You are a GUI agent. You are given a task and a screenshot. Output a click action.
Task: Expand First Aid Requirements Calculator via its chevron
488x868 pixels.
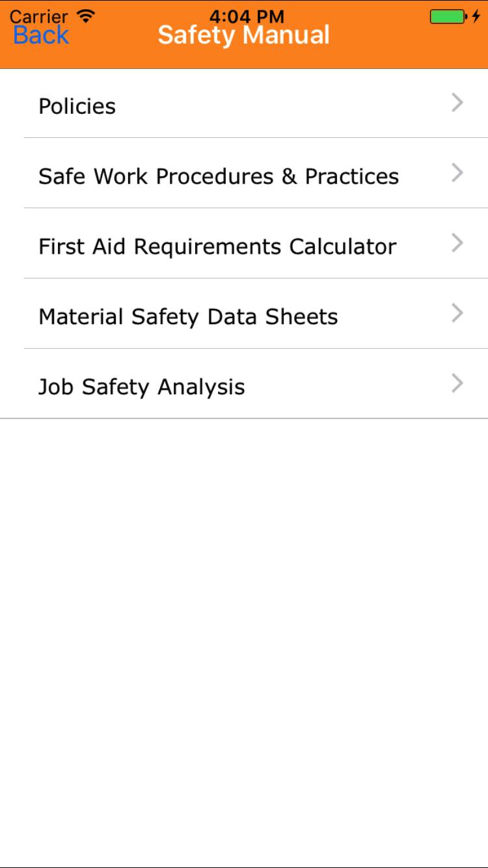click(x=457, y=243)
